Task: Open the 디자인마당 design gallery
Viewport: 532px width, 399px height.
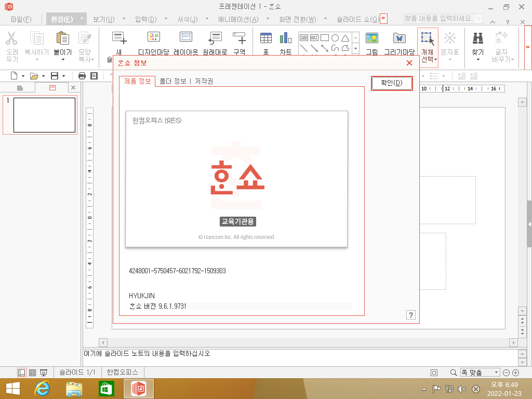Action: point(153,37)
